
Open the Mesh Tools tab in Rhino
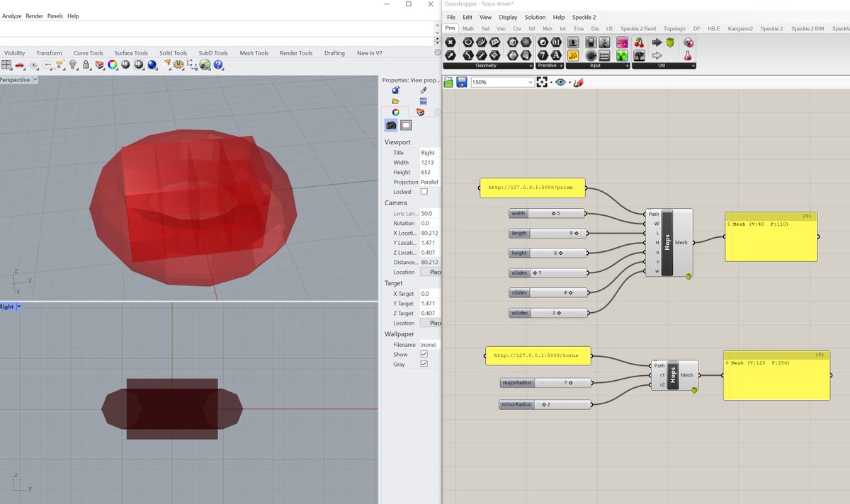[254, 53]
